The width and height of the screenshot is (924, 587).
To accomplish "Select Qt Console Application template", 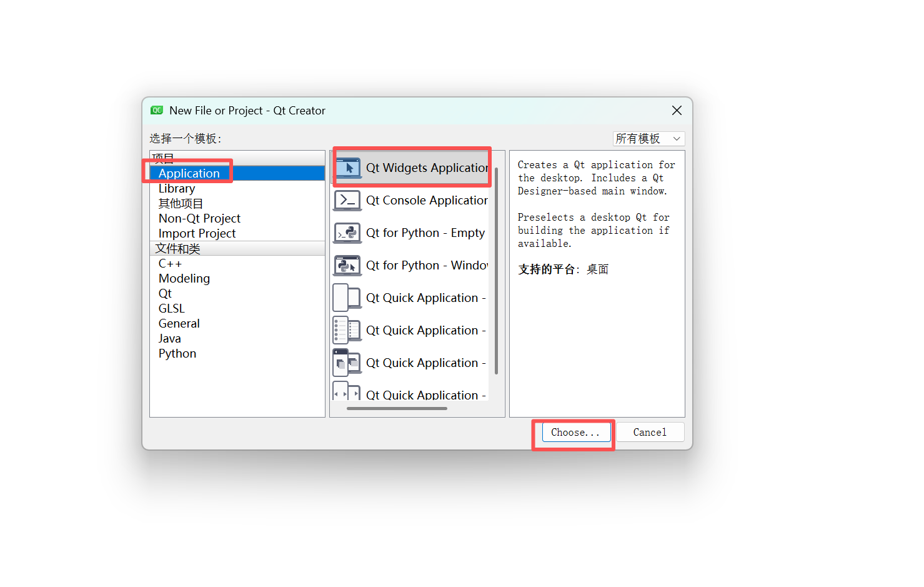I will 411,200.
